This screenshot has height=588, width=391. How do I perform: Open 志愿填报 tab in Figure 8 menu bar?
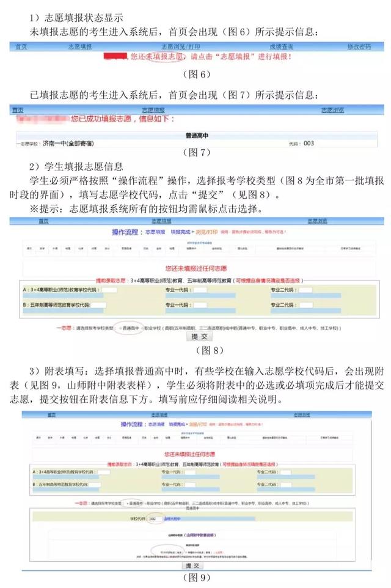[x=161, y=221]
